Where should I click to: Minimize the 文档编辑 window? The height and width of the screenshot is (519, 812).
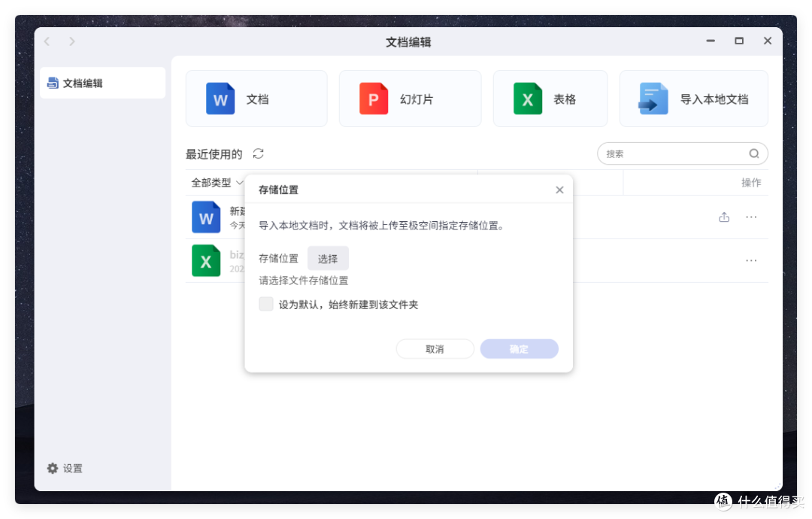[x=710, y=41]
